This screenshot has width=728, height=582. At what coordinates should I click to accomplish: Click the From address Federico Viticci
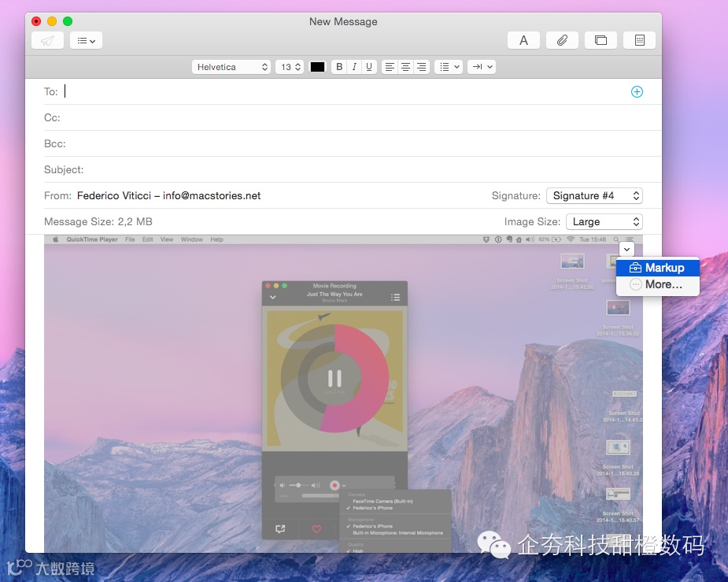click(168, 195)
